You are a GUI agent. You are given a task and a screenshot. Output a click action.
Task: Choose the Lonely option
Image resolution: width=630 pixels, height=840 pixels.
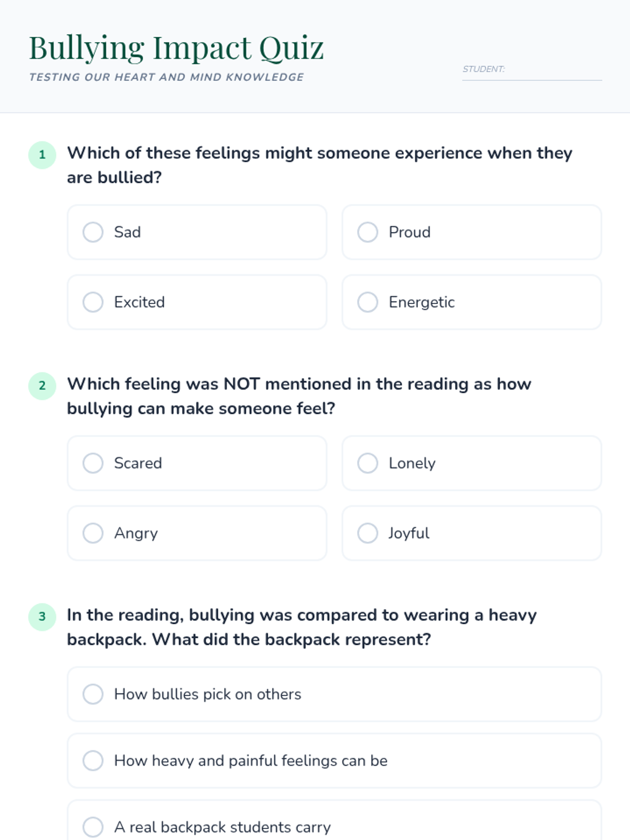coord(367,463)
